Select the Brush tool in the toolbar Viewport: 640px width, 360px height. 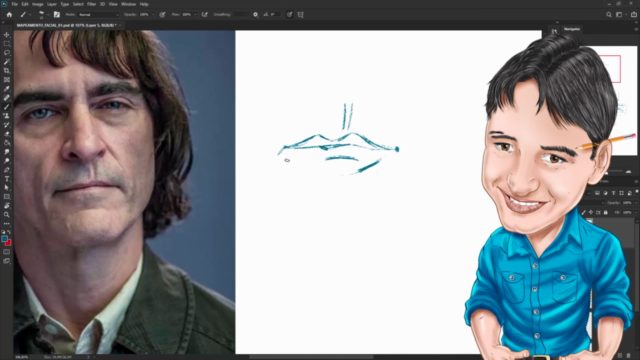7,107
